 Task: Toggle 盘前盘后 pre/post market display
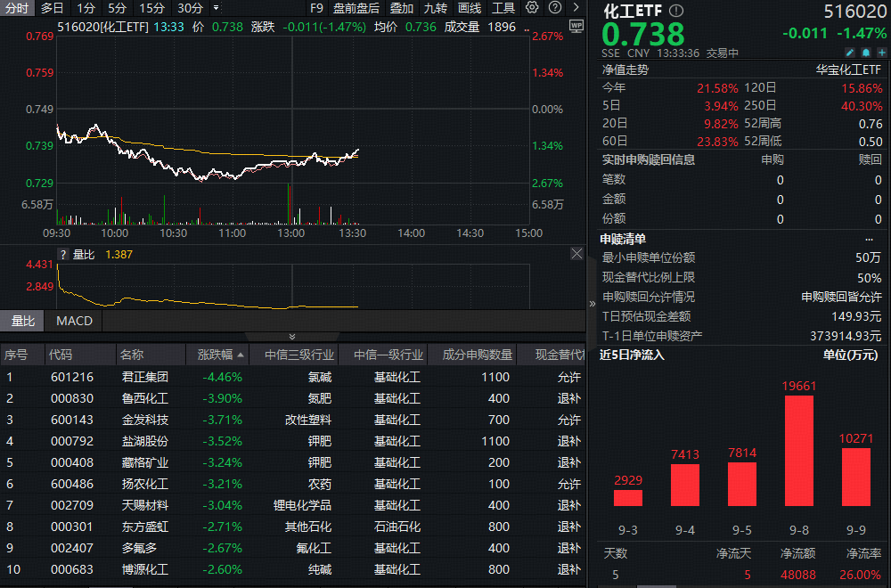[x=355, y=8]
